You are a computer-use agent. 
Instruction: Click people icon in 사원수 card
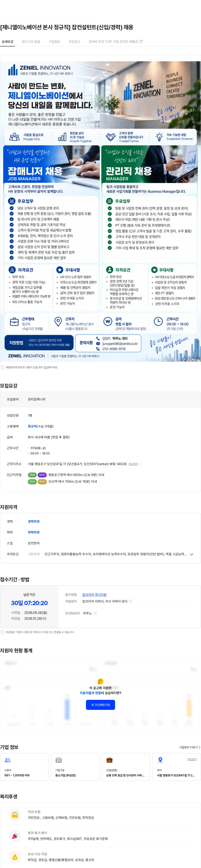[8, 760]
